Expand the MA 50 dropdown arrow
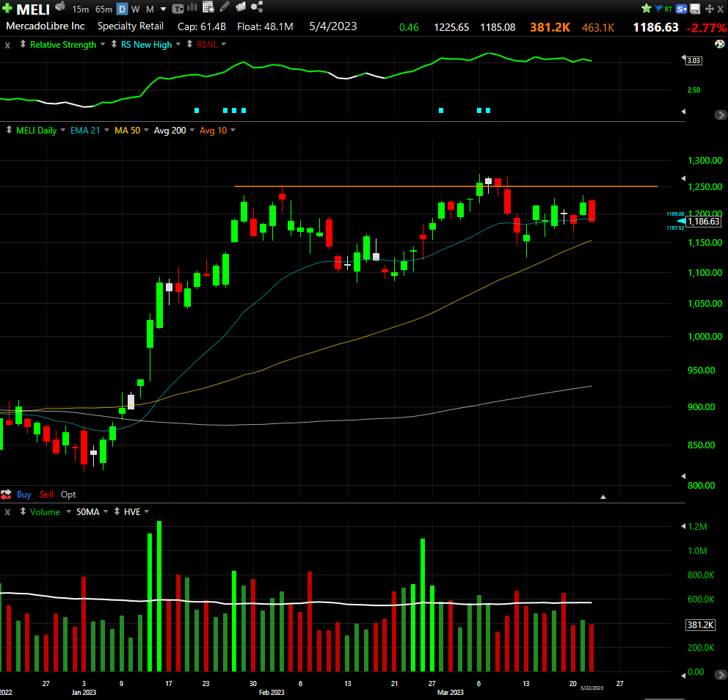 click(x=146, y=130)
